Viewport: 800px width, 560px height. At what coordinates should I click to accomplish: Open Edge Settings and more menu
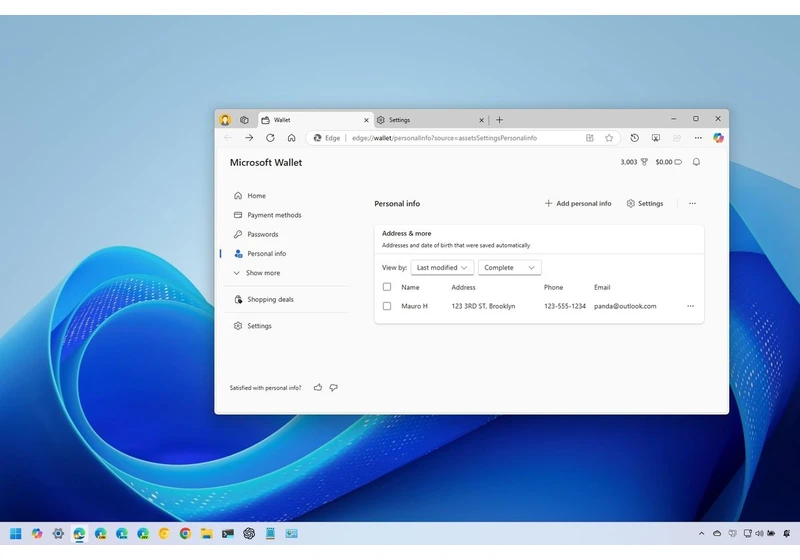pyautogui.click(x=698, y=138)
